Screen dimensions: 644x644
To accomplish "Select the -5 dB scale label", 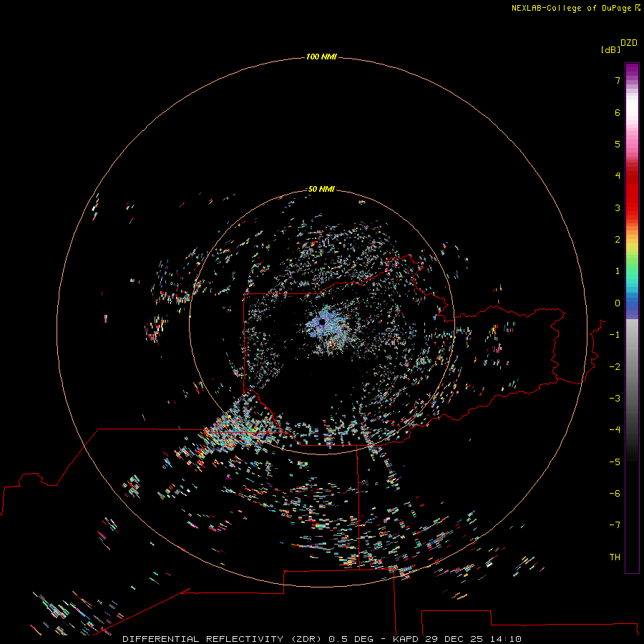I will (x=615, y=462).
